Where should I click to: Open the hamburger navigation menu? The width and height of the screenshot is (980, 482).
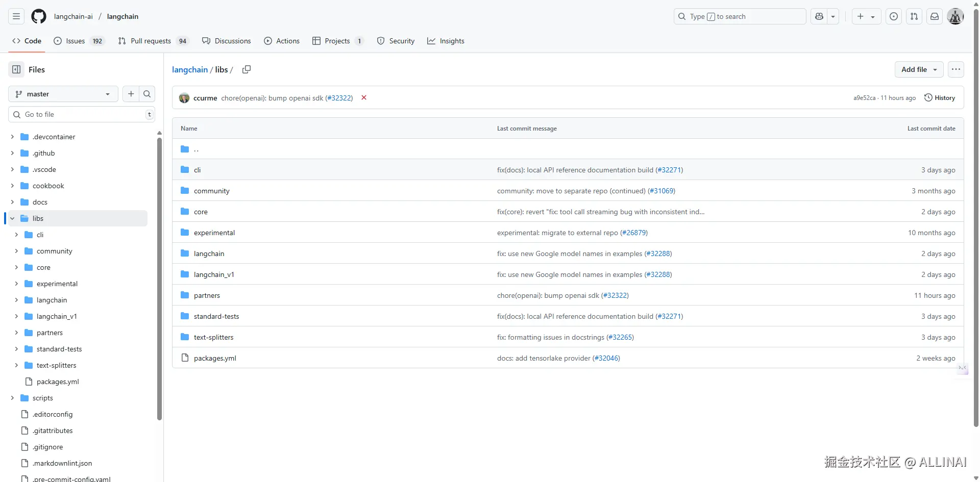tap(16, 16)
